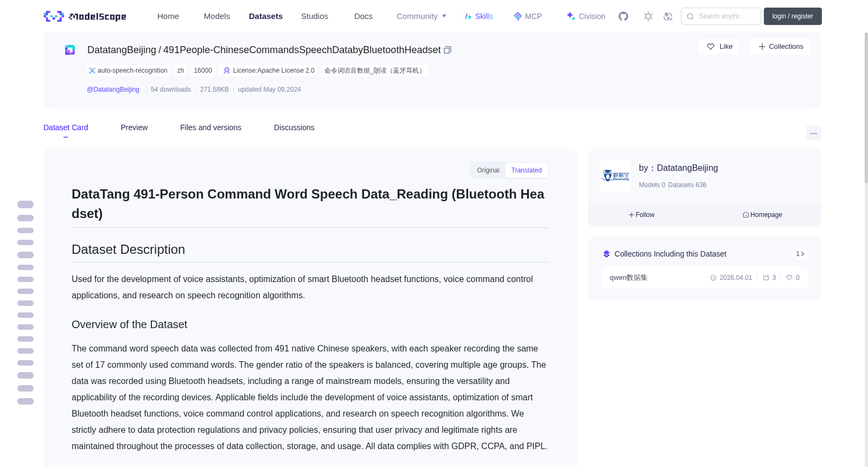Click the plus icon in Collections button
868x467 pixels.
[x=762, y=47]
